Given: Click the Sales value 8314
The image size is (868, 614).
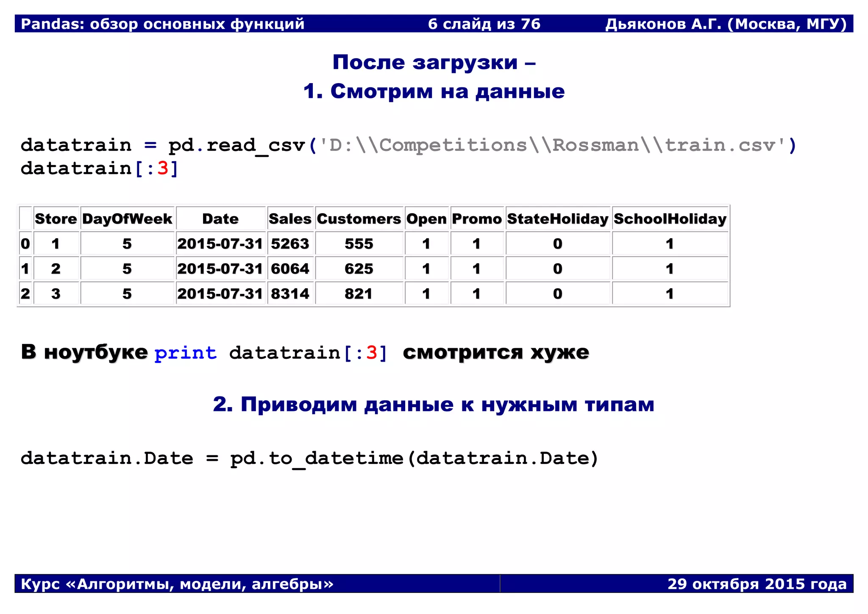Looking at the screenshot, I should [290, 294].
